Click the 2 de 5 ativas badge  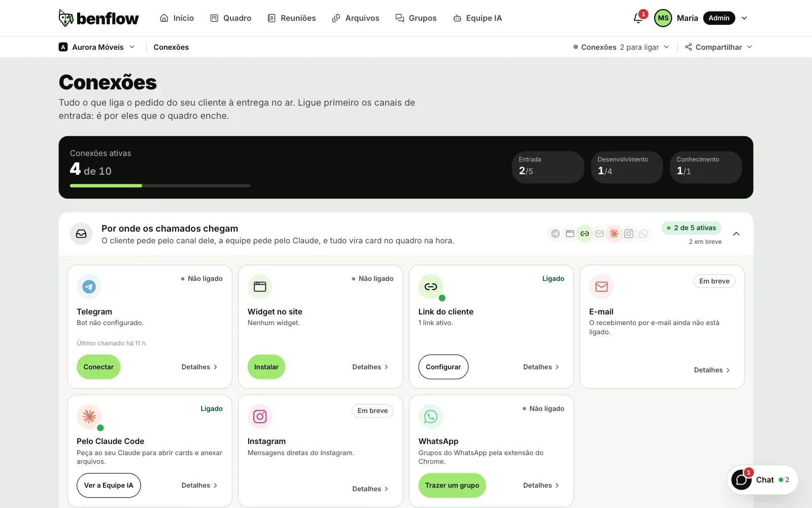click(692, 228)
